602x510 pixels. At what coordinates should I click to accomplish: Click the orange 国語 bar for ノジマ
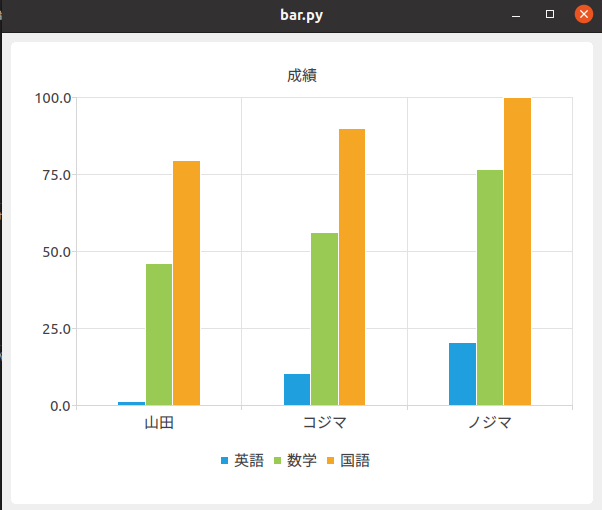pyautogui.click(x=517, y=251)
